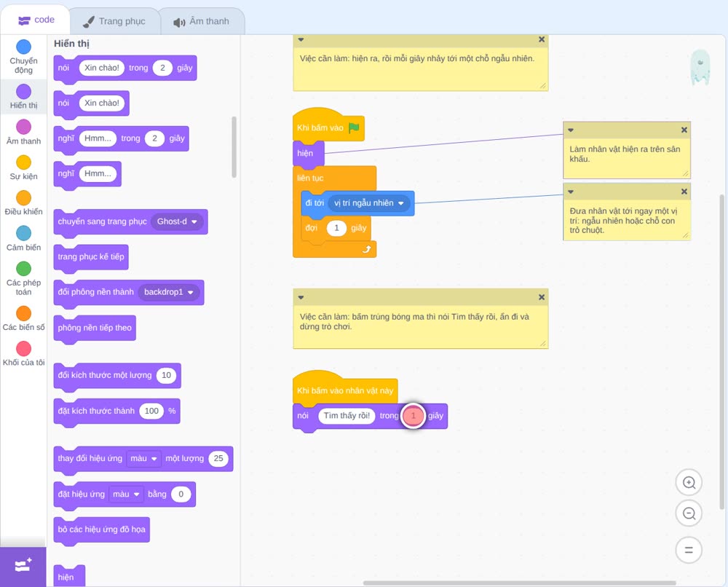Open the Chuyển động block category
The width and height of the screenshot is (728, 587).
[x=23, y=56]
